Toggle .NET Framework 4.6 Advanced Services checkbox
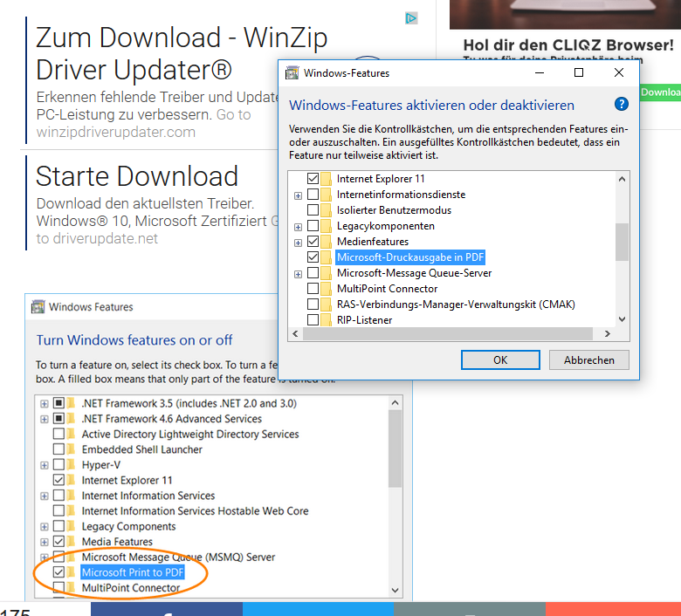This screenshot has height=616, width=681. pos(58,419)
